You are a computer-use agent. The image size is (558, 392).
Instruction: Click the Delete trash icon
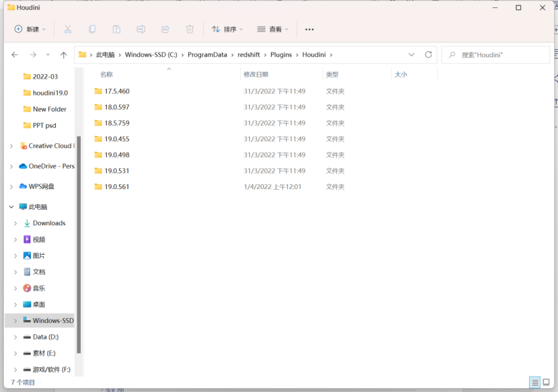190,29
